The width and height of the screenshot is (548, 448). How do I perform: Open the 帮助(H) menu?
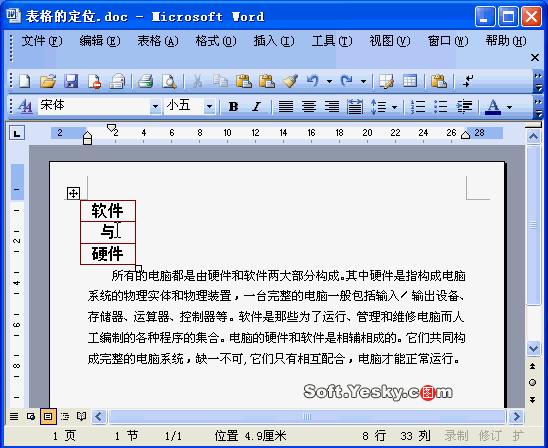point(506,41)
